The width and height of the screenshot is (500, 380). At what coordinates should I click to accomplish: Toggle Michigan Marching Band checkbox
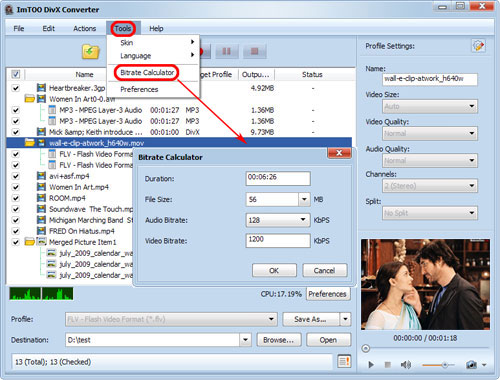coord(16,220)
